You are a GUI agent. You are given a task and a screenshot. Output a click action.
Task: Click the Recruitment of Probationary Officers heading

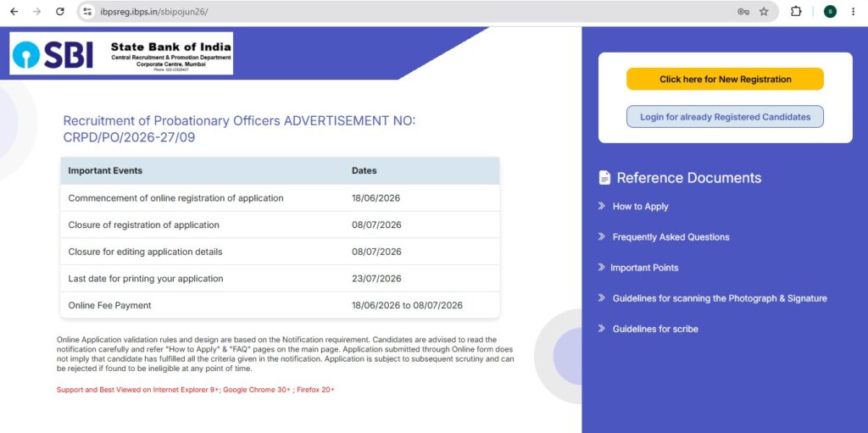(239, 129)
